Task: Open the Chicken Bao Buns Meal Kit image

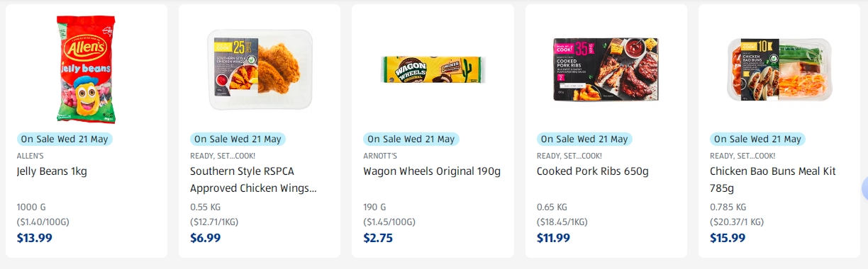Action: [779, 69]
